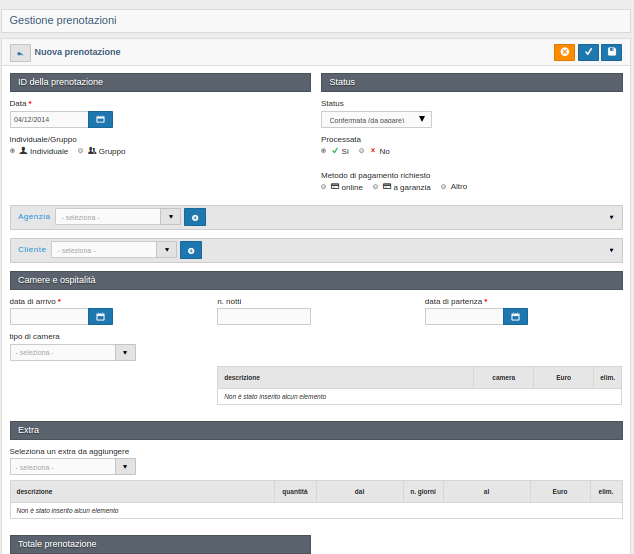The height and width of the screenshot is (554, 634).
Task: Open the tipo di camera dropdown
Action: 73,353
